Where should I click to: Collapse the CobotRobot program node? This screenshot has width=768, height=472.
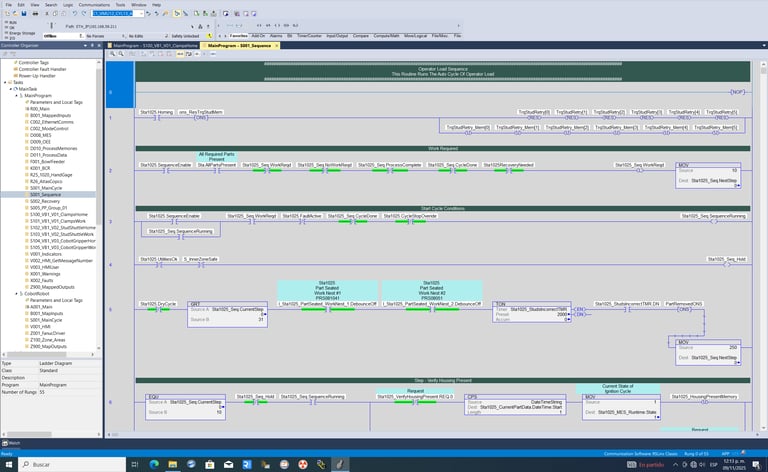click(16, 293)
